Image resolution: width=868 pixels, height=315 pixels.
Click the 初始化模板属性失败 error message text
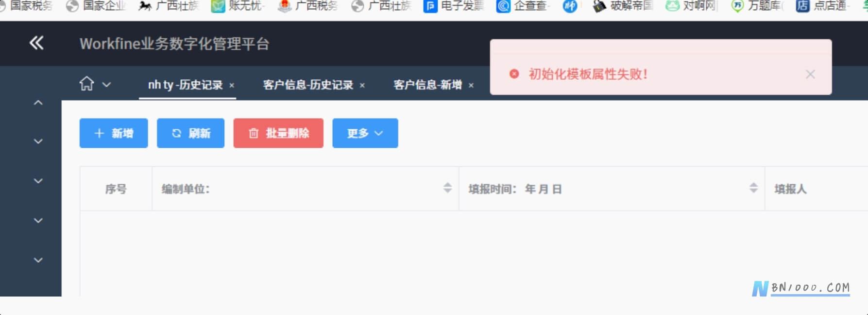tap(588, 74)
